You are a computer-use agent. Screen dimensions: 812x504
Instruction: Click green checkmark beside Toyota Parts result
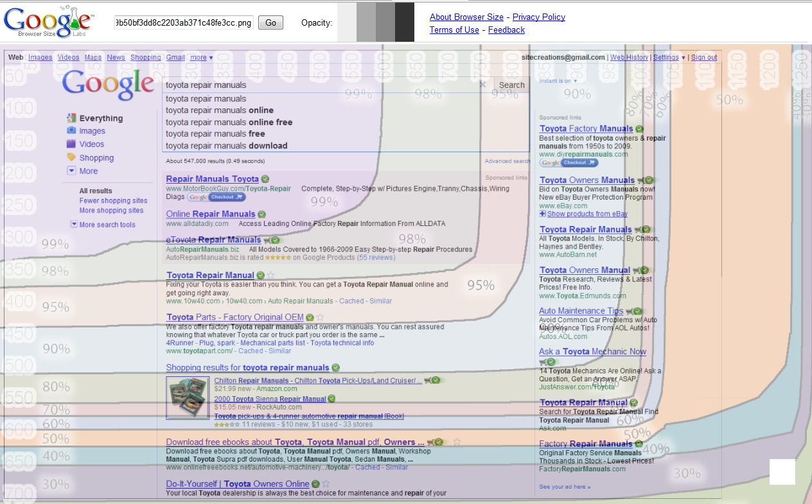310,317
